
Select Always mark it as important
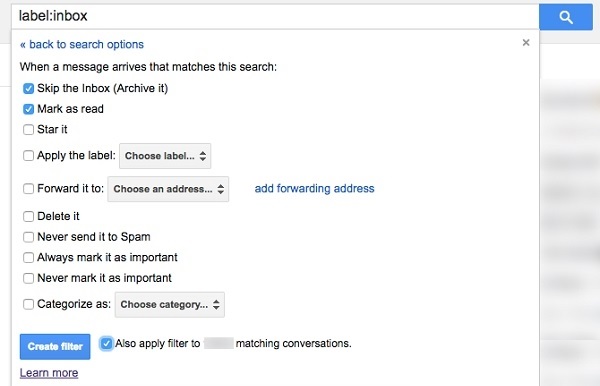click(28, 257)
